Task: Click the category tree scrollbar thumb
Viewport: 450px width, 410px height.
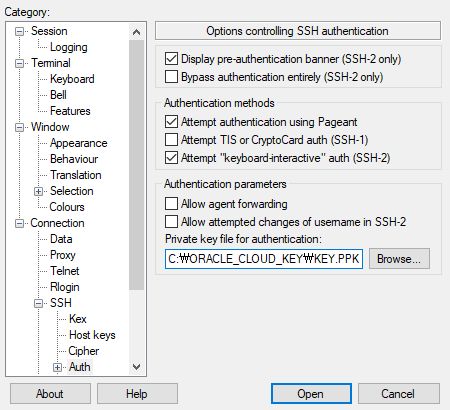Action: tap(136, 165)
